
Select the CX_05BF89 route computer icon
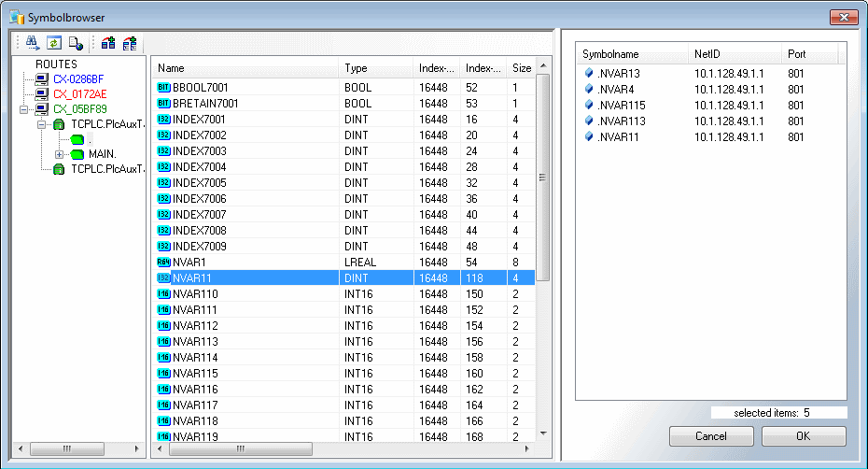41,109
